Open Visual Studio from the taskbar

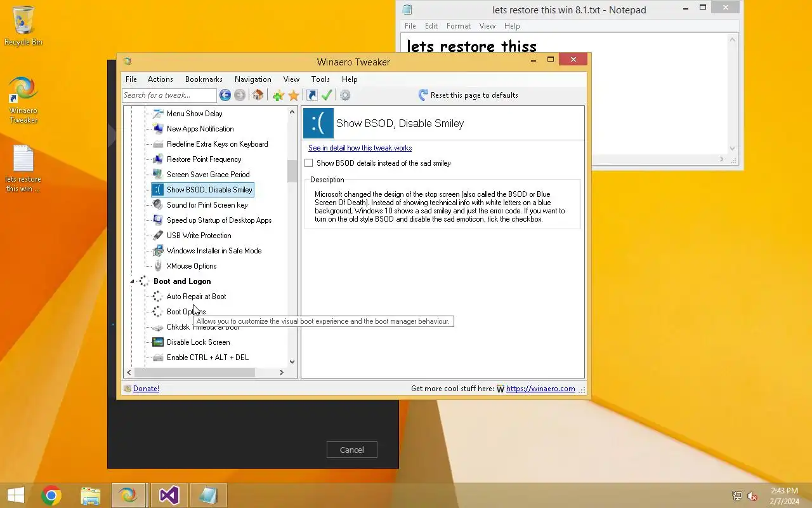(169, 495)
